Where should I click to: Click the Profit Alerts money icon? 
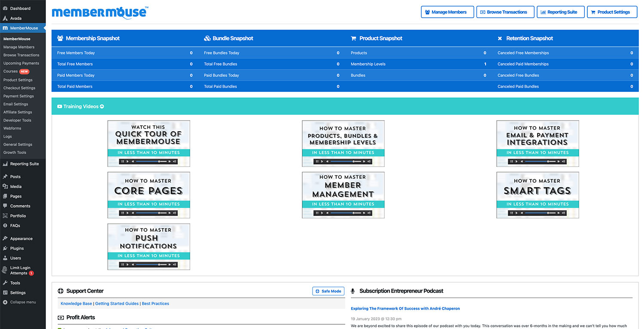point(61,317)
